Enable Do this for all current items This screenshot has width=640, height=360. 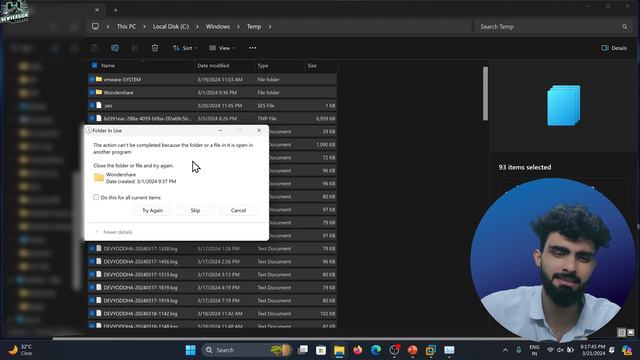96,197
